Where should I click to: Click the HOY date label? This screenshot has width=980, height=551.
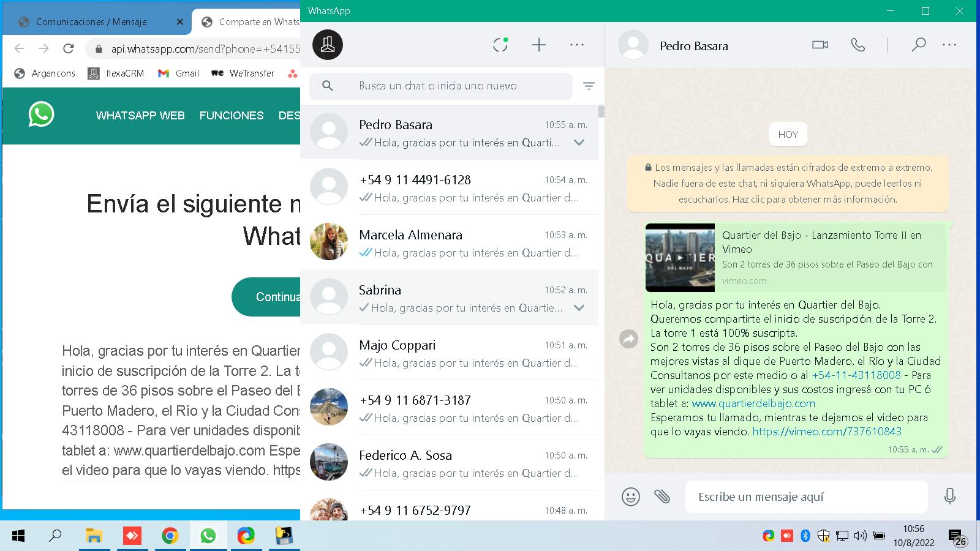[x=788, y=135]
